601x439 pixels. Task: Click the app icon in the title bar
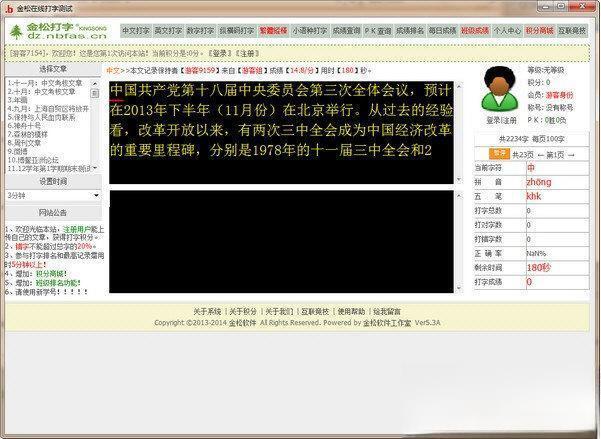pos(9,9)
